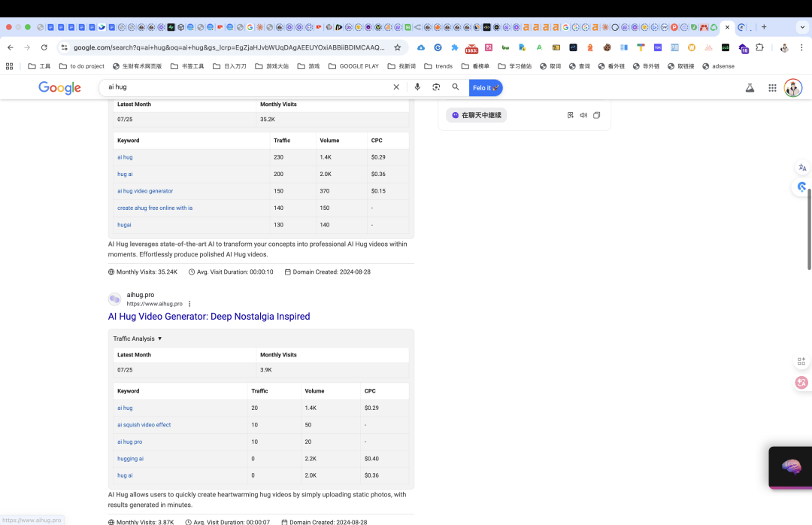Select Avg. Visit Duration: 00:00:10 text
Image resolution: width=812 pixels, height=525 pixels.
235,272
